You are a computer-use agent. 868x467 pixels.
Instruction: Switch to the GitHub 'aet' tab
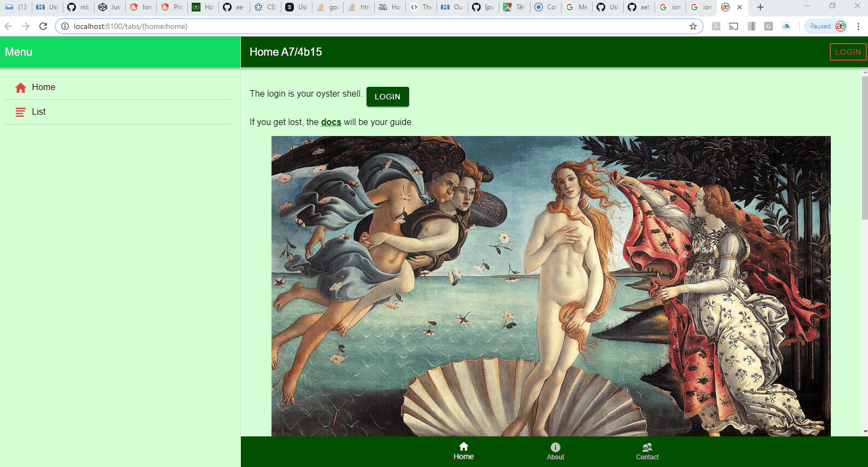639,7
